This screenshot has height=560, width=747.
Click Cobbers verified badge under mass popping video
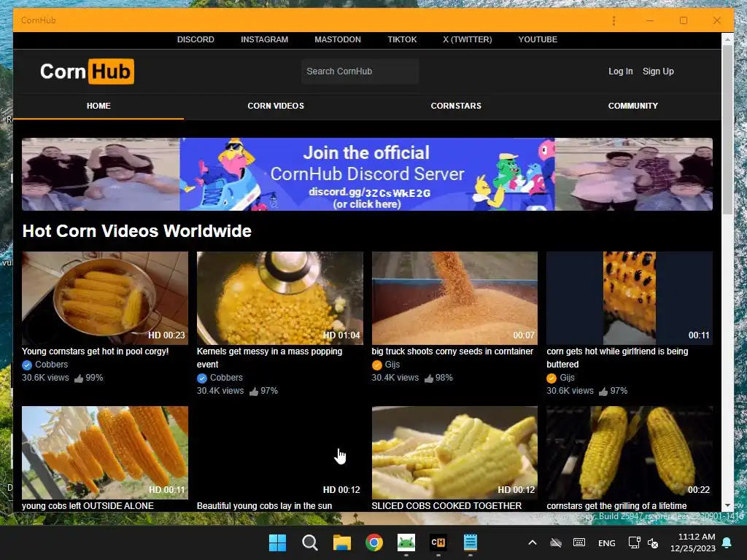[202, 378]
